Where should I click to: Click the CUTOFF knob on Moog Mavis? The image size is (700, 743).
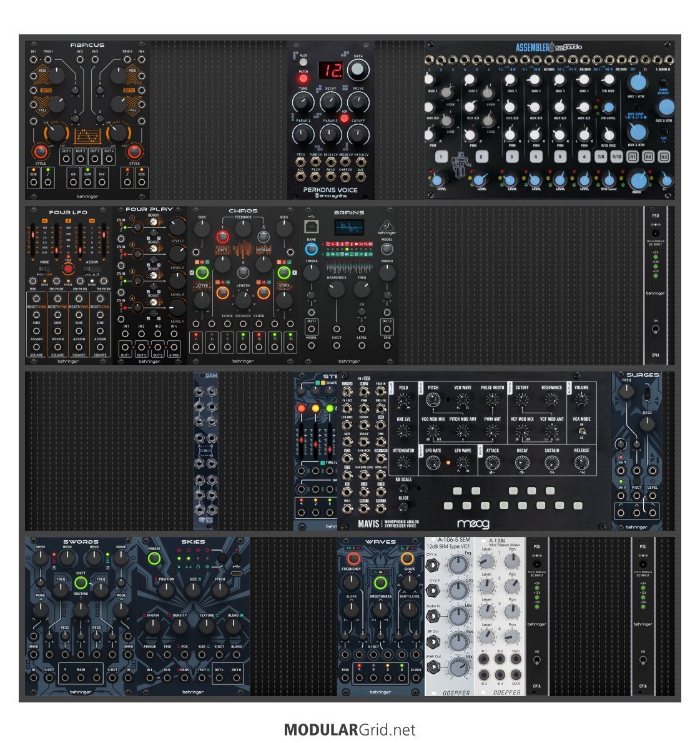click(x=522, y=400)
